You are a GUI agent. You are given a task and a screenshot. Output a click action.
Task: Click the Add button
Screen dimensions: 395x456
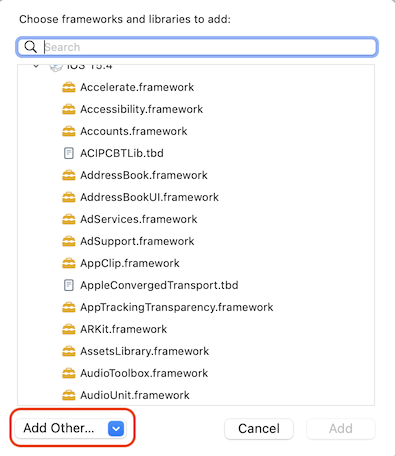click(341, 429)
